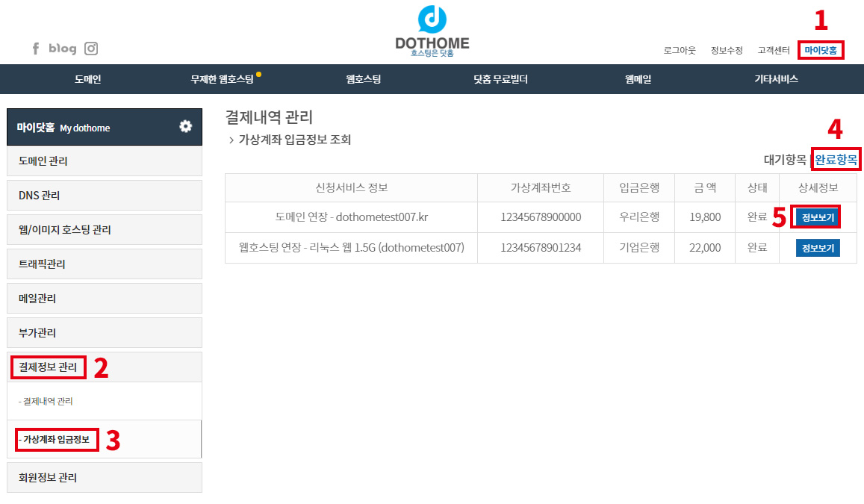
Task: Select 결제내역 관리 submenu item
Action: 46,401
